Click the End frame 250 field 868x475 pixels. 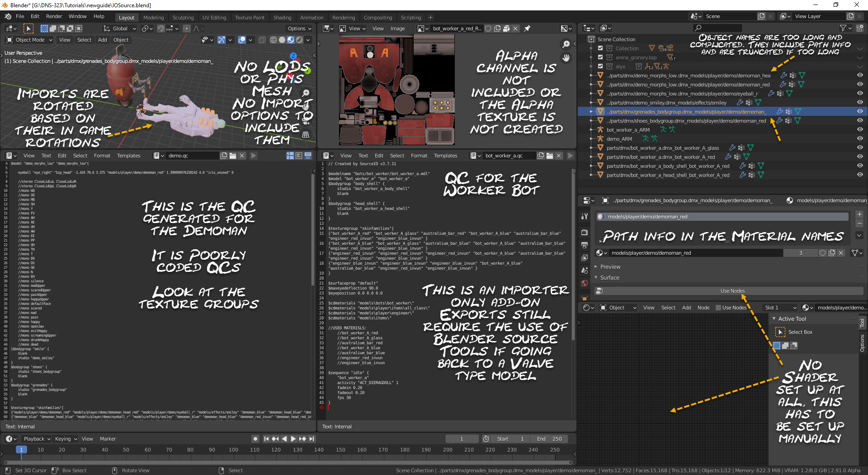pyautogui.click(x=549, y=439)
